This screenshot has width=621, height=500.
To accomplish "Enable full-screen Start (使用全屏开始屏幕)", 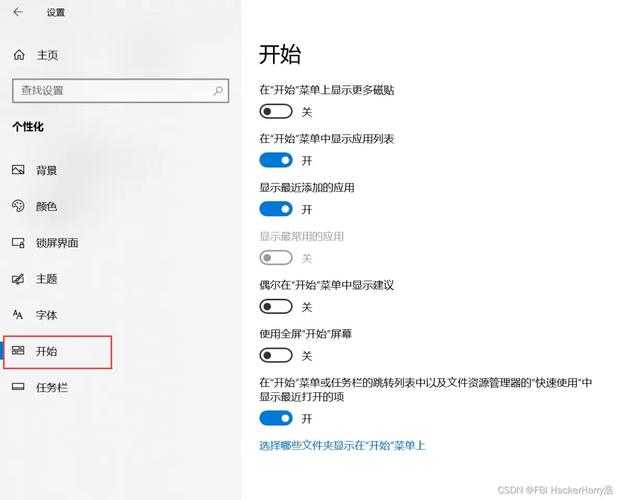I will click(276, 355).
